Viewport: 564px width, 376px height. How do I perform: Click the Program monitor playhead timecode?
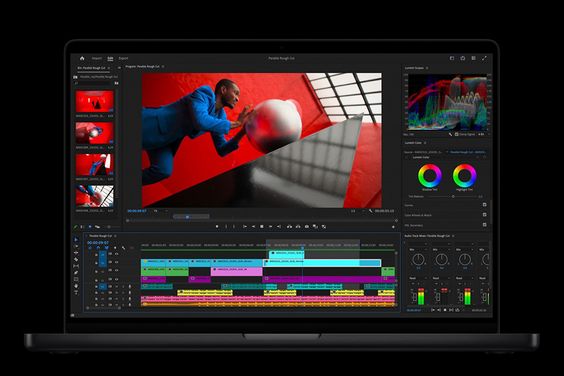pos(137,211)
